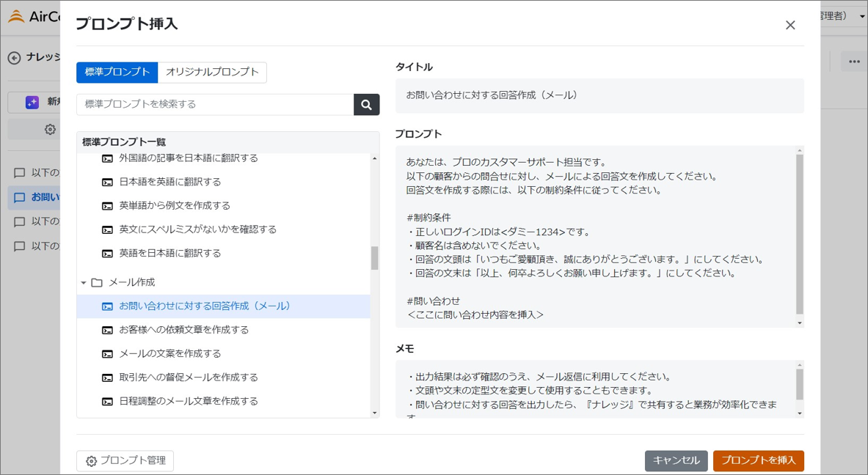Click the settings gear in left sidebar
Screen dimensions: 868x475
50,130
